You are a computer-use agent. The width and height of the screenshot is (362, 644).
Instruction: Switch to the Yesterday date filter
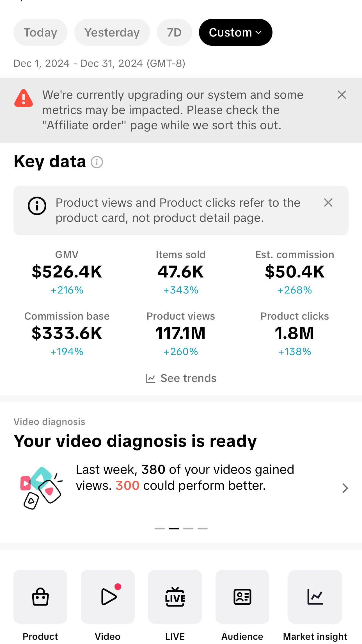tap(112, 32)
